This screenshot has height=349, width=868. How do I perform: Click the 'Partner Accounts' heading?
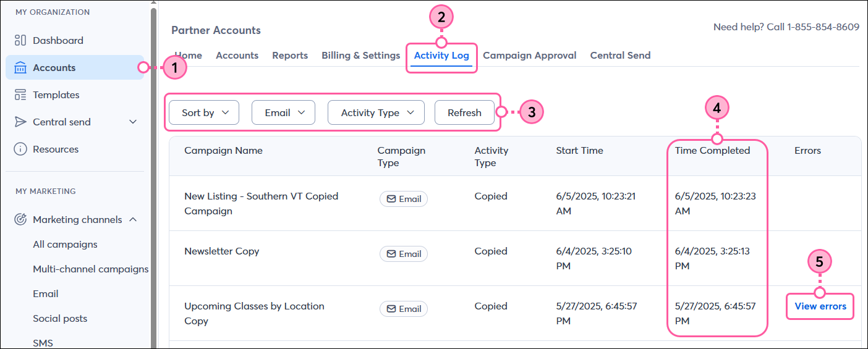tap(216, 30)
